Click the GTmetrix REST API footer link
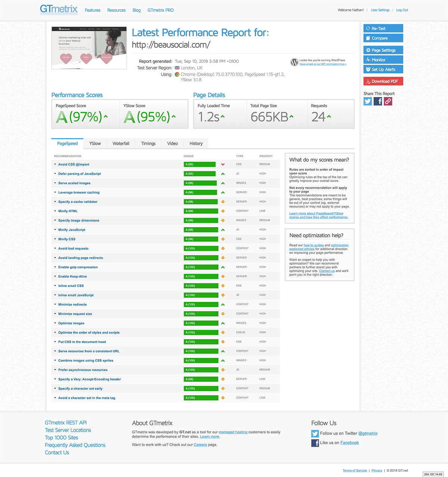The width and height of the screenshot is (448, 477). click(x=66, y=423)
